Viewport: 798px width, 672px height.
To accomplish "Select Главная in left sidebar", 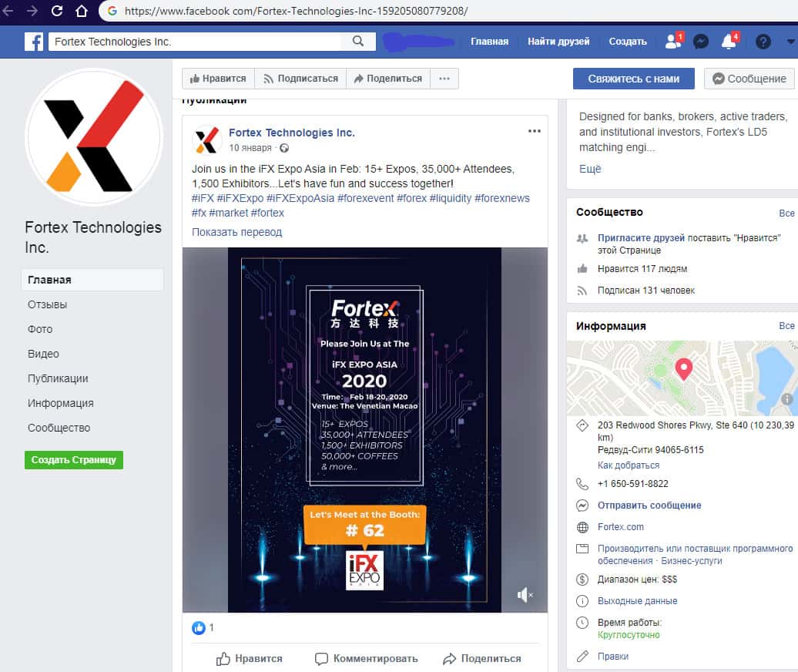I will pos(92,280).
